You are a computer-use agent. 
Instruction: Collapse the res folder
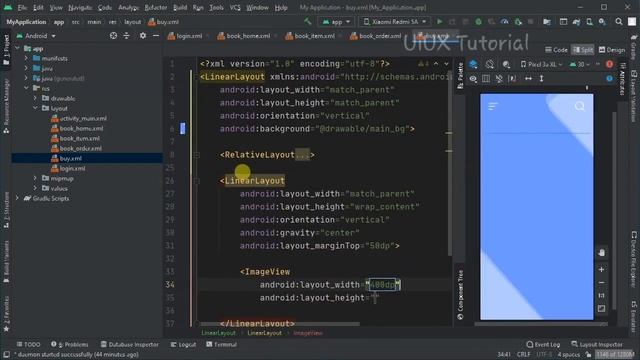[26, 88]
